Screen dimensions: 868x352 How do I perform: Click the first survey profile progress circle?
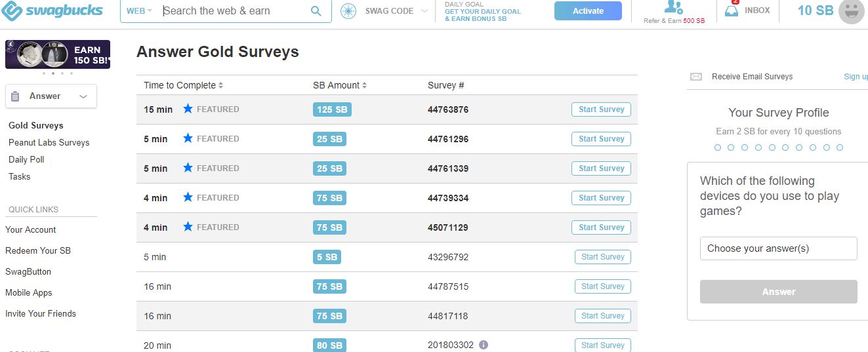click(717, 147)
